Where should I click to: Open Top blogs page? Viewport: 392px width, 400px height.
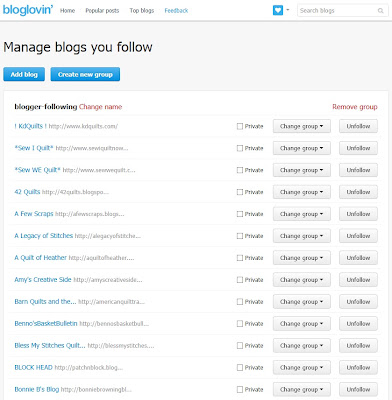(142, 11)
